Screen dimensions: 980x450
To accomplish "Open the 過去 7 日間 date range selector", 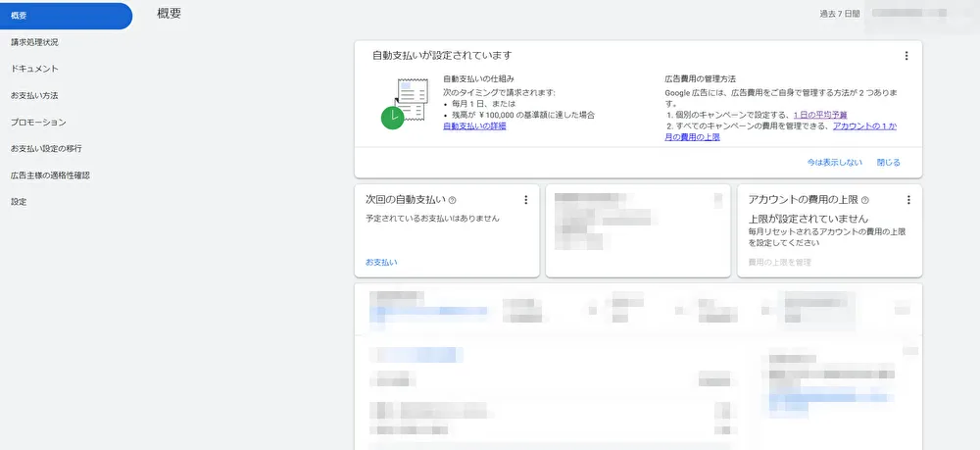I will (840, 13).
